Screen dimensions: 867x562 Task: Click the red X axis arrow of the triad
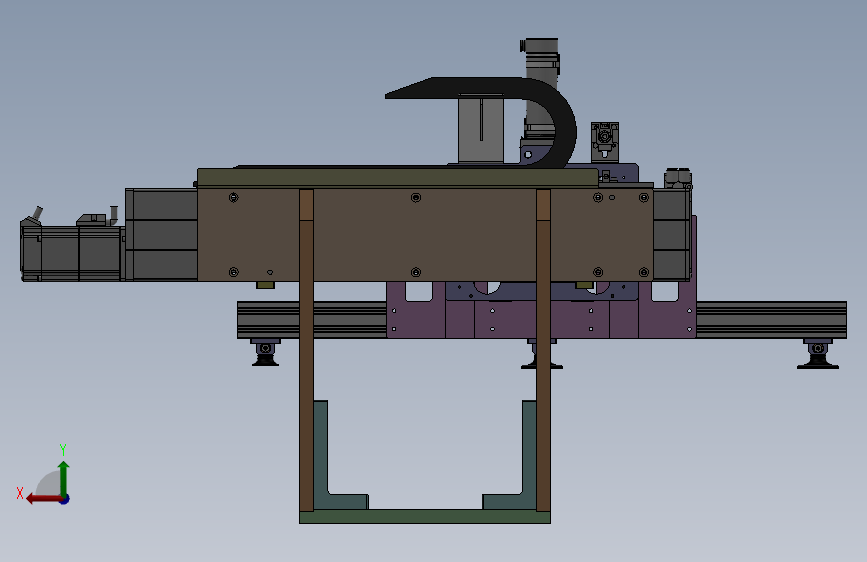(43, 499)
